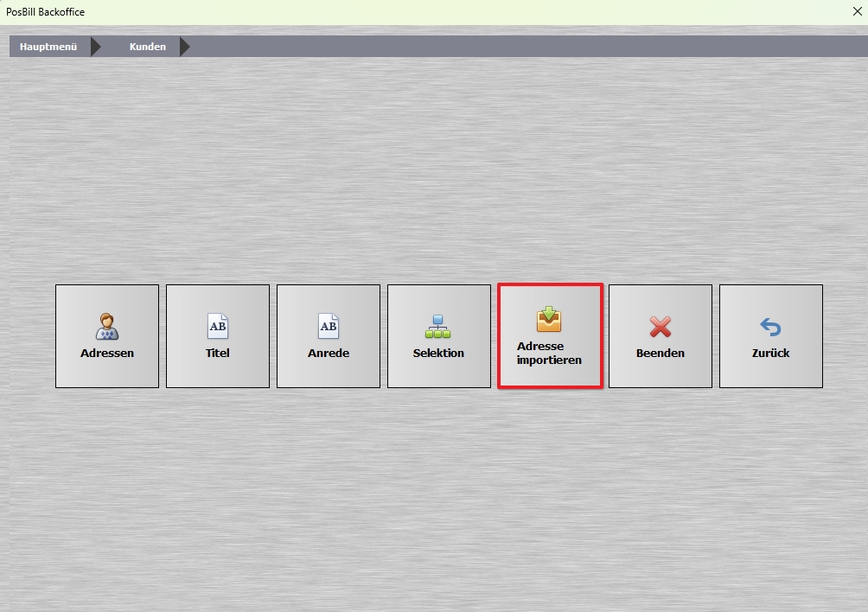Click the blue Zurück return arrow icon
This screenshot has width=868, height=612.
(x=770, y=327)
